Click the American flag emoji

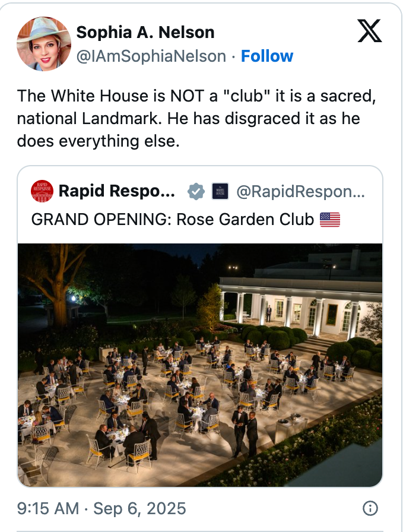(329, 219)
